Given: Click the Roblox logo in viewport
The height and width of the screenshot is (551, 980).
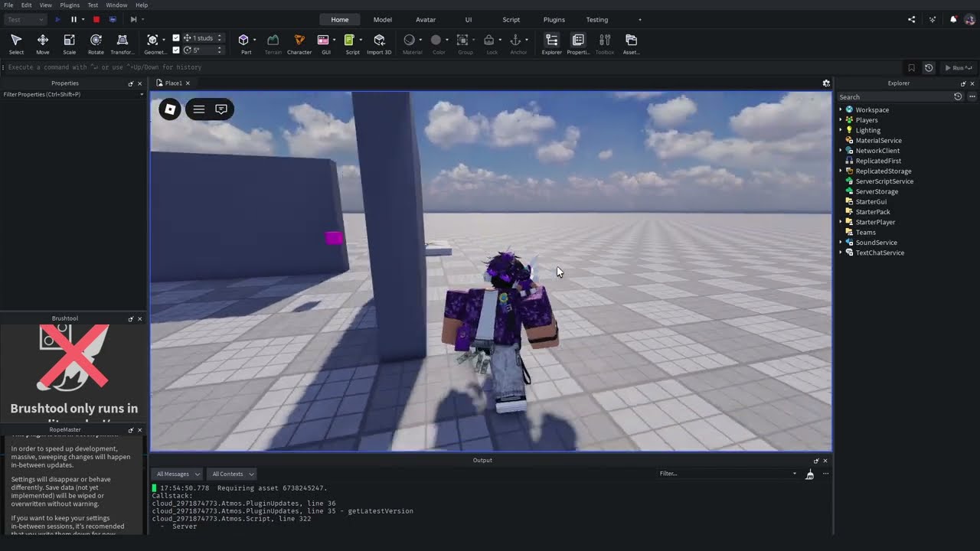Looking at the screenshot, I should pos(170,109).
